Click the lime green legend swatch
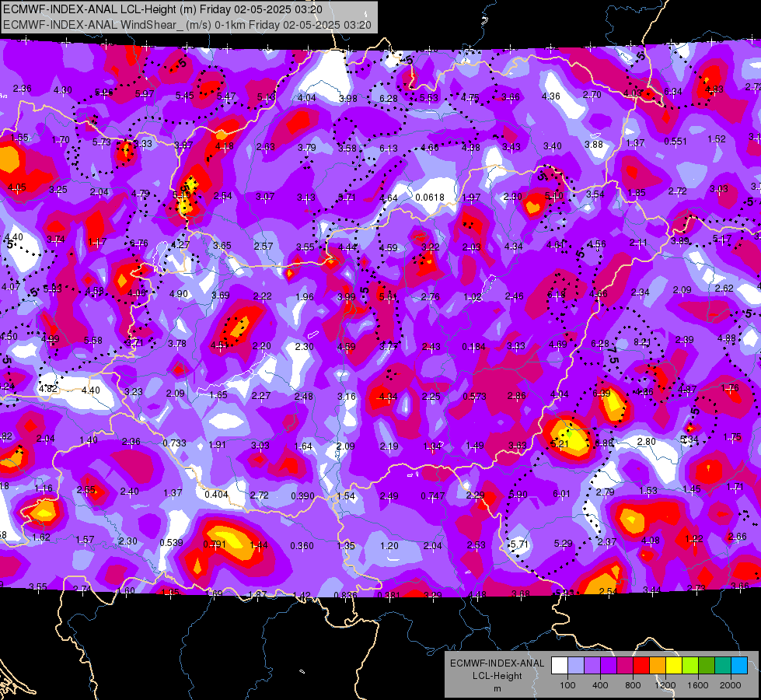Image resolution: width=761 pixels, height=700 pixels. [x=690, y=666]
